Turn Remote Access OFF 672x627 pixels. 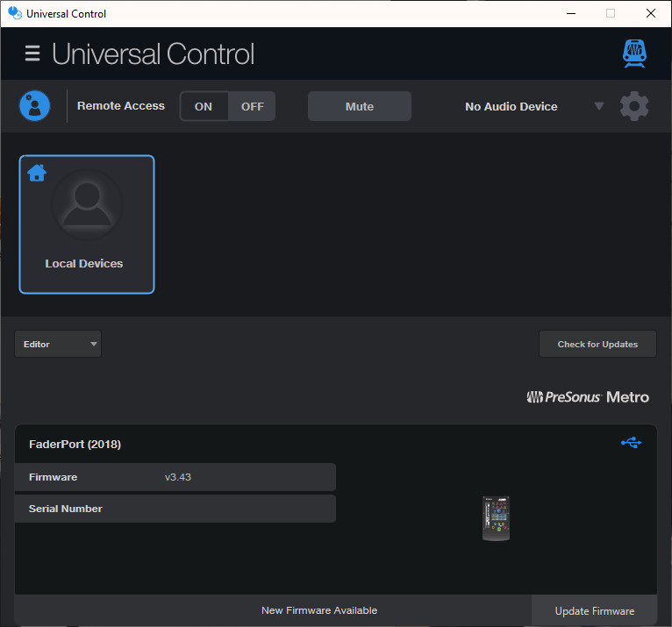[252, 106]
